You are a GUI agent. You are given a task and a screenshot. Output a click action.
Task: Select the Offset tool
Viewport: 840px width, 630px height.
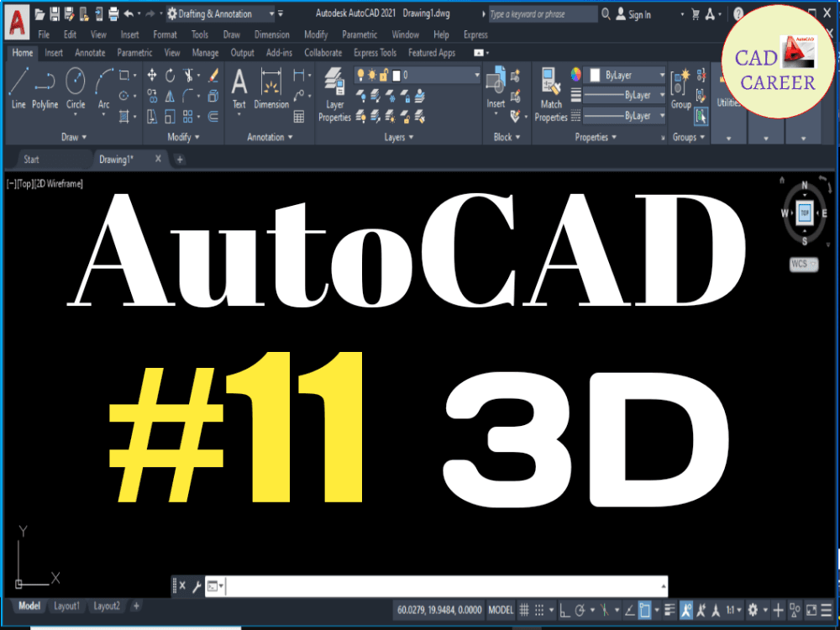[x=213, y=116]
